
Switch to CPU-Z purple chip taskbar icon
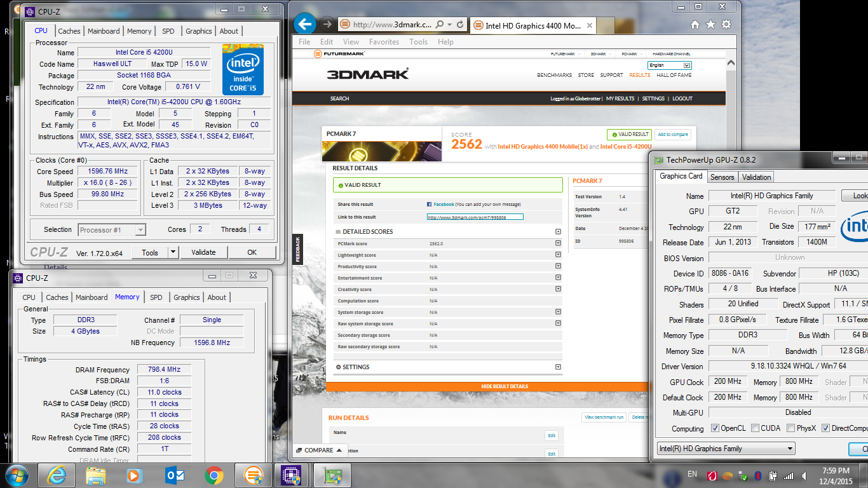click(292, 475)
